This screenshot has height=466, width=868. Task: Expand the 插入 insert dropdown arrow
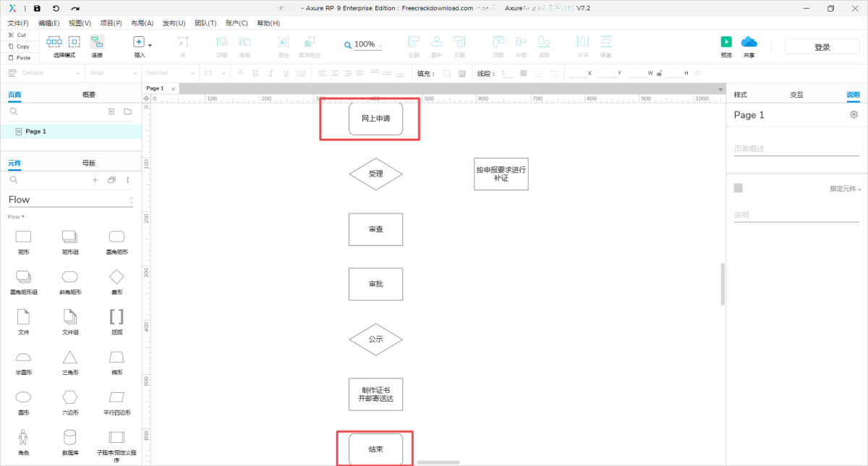[x=150, y=45]
